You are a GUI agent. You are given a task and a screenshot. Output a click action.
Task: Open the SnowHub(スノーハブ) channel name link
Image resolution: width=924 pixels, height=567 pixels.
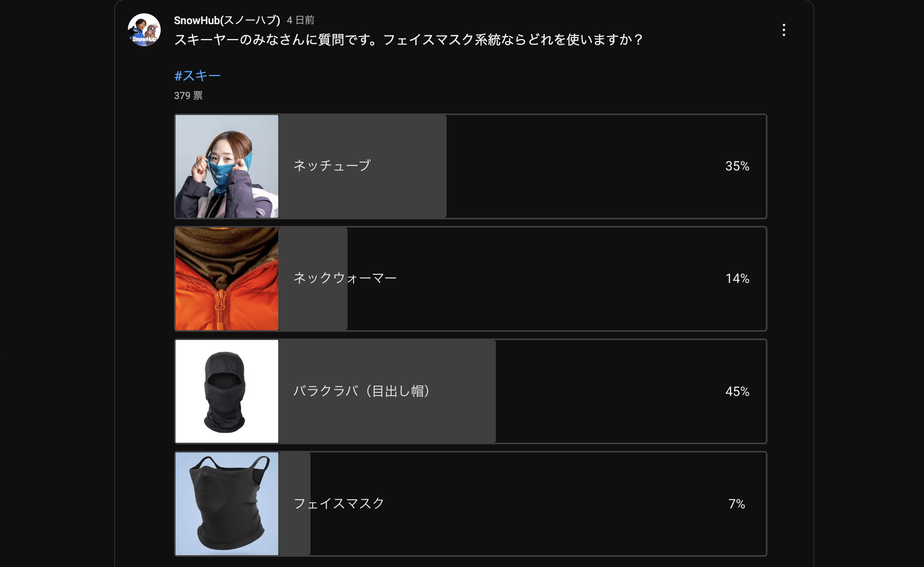tap(227, 20)
